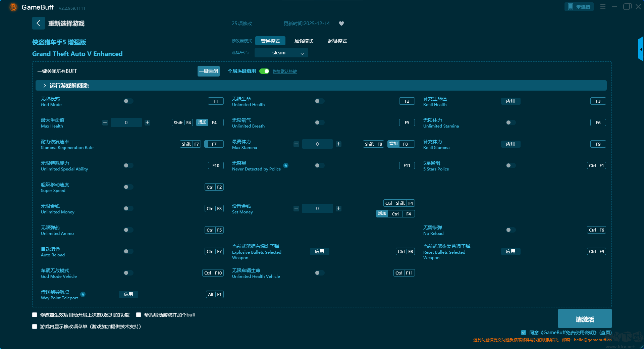Click the Set Money value input field

317,208
